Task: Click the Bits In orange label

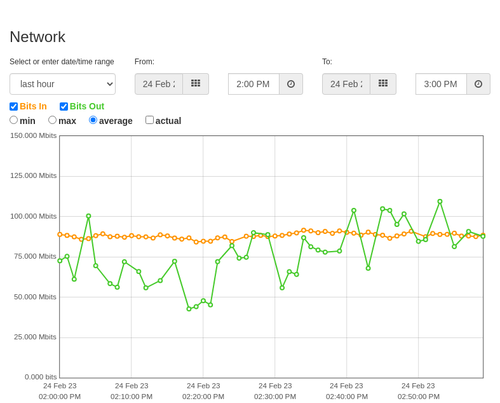Action: 33,106
